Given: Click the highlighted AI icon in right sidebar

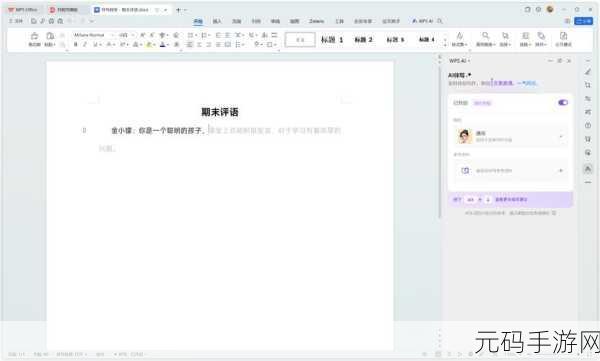Looking at the screenshot, I should [x=588, y=168].
